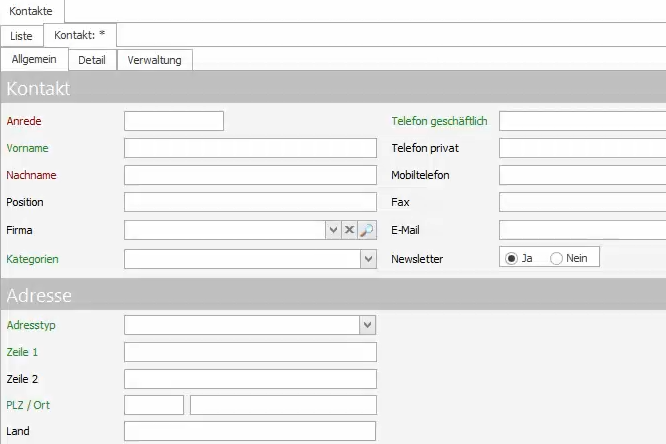Click the Newsletter label
Screen dimensions: 666x444
[x=417, y=259]
